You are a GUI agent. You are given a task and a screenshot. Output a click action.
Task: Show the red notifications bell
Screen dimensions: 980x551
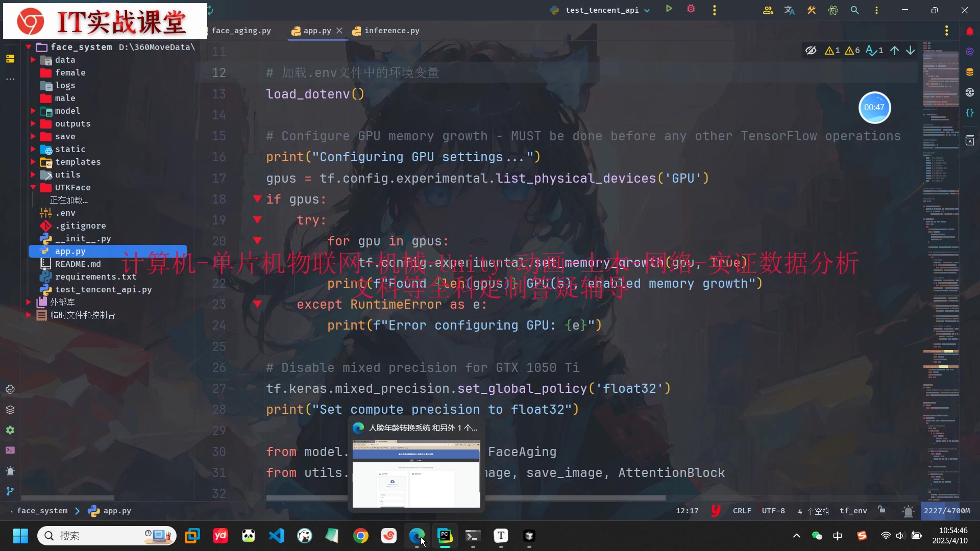point(970,31)
